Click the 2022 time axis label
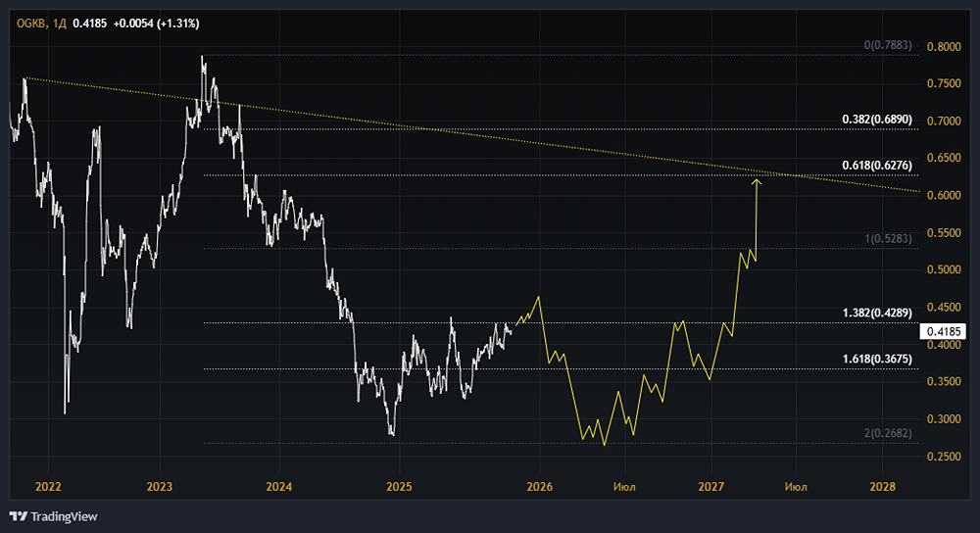This screenshot has height=533, width=980. click(48, 487)
